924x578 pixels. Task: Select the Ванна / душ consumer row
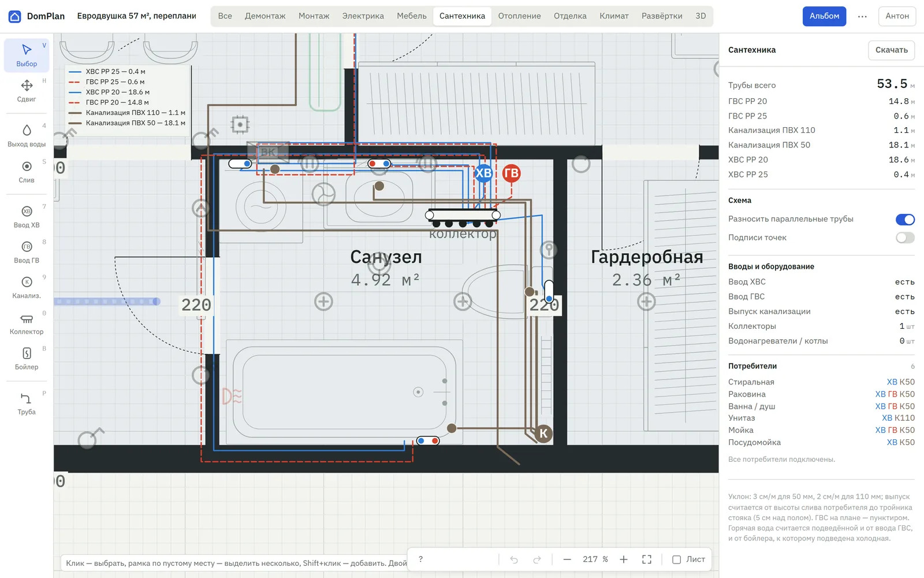click(821, 406)
